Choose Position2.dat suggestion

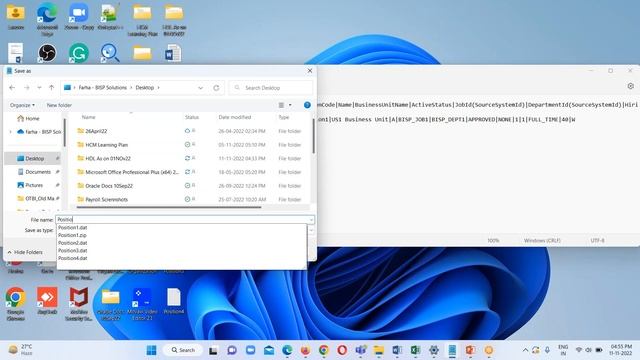(x=72, y=243)
